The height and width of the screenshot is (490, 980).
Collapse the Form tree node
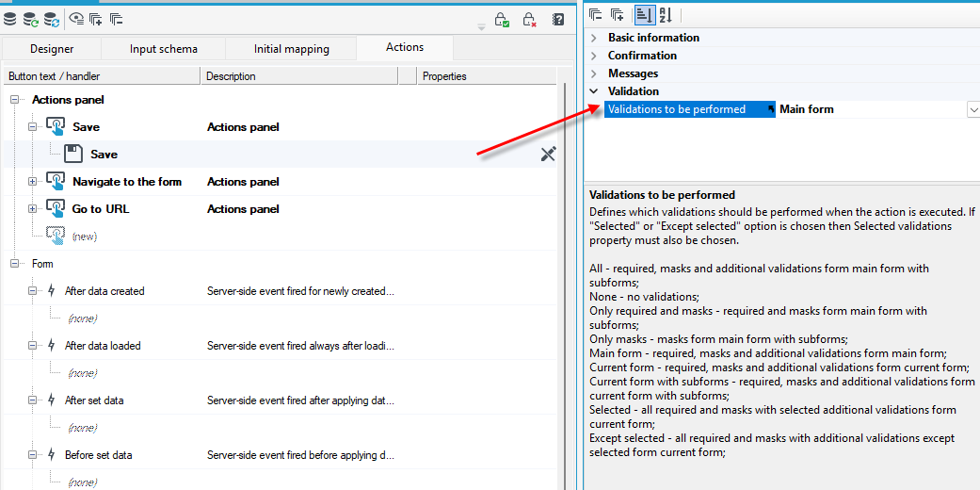[x=14, y=264]
